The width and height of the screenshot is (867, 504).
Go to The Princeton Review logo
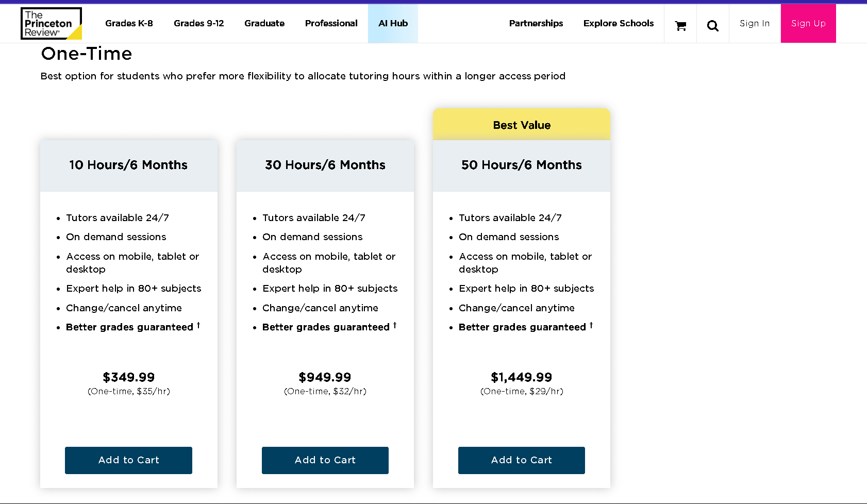51,24
